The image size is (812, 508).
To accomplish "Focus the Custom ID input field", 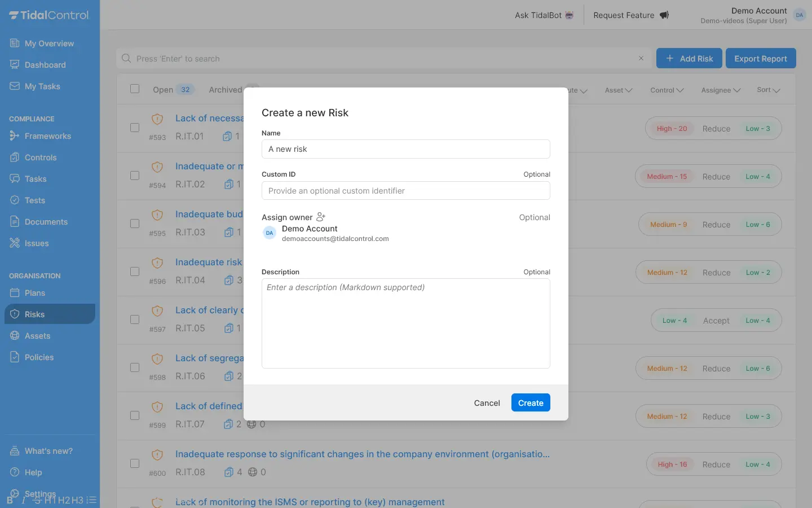I will 405,191.
